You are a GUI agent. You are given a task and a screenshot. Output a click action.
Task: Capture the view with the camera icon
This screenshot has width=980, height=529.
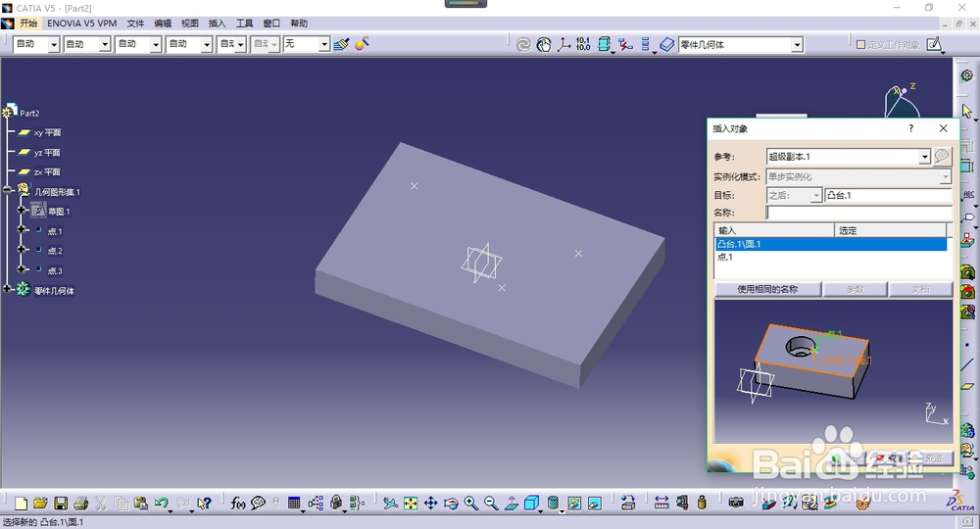[736, 504]
